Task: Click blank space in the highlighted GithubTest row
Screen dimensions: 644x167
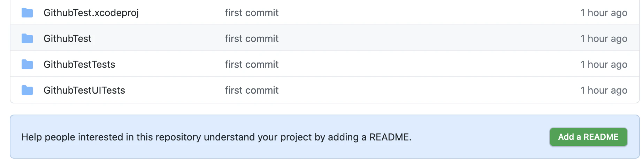Action: (429, 38)
